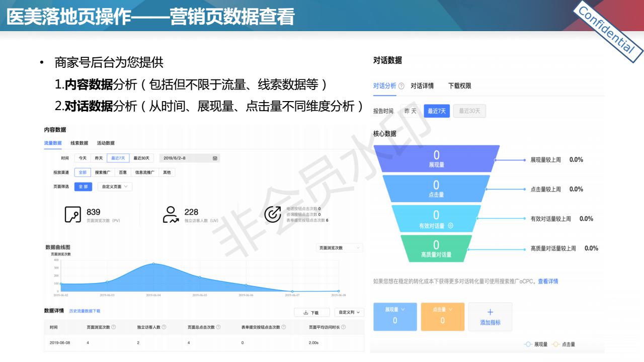Choose 全部 under 投放渠道
The image size is (644, 362).
click(x=83, y=172)
